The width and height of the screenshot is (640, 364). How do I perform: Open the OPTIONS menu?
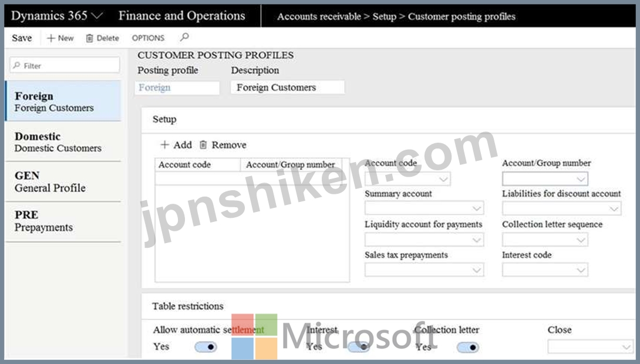(x=148, y=38)
